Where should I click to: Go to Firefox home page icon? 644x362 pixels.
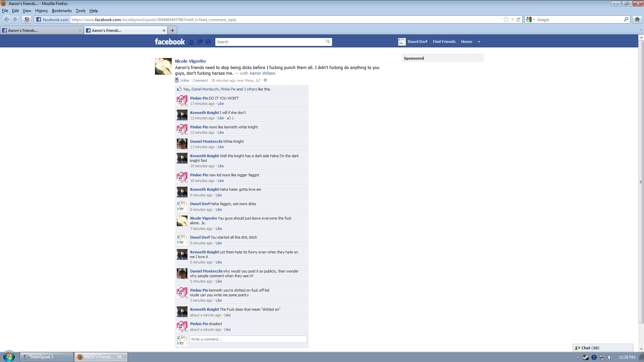tap(637, 19)
